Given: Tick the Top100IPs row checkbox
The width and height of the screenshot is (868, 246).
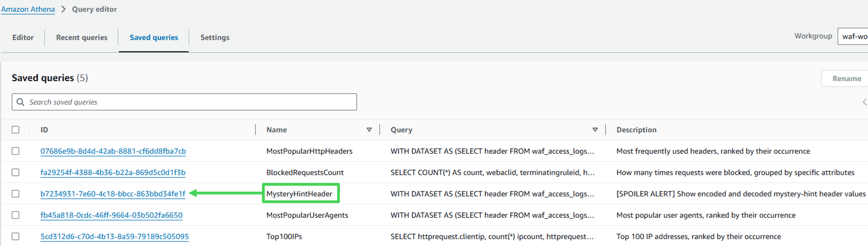Looking at the screenshot, I should tap(16, 236).
